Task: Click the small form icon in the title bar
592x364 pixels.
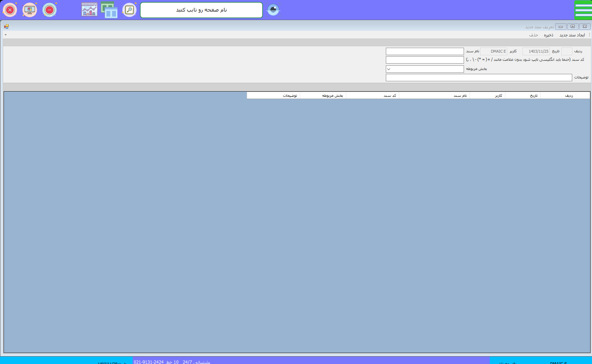Action: (6, 27)
